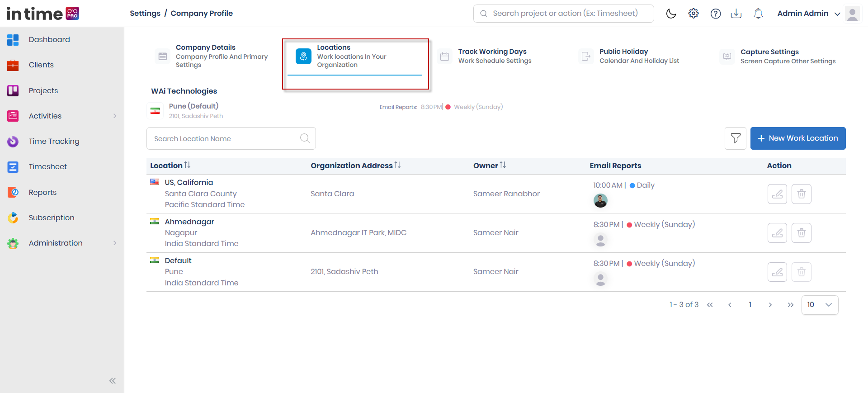
Task: Open help question mark icon
Action: [x=716, y=14]
